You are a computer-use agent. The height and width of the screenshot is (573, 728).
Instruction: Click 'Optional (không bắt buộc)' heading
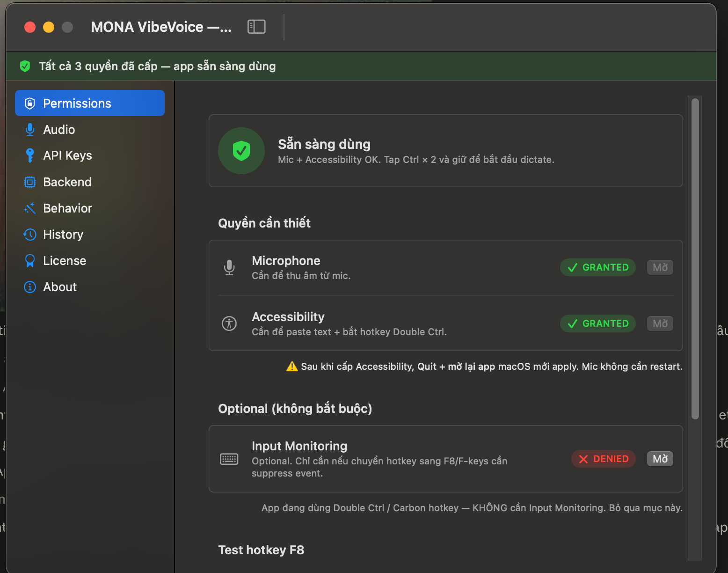pos(295,408)
